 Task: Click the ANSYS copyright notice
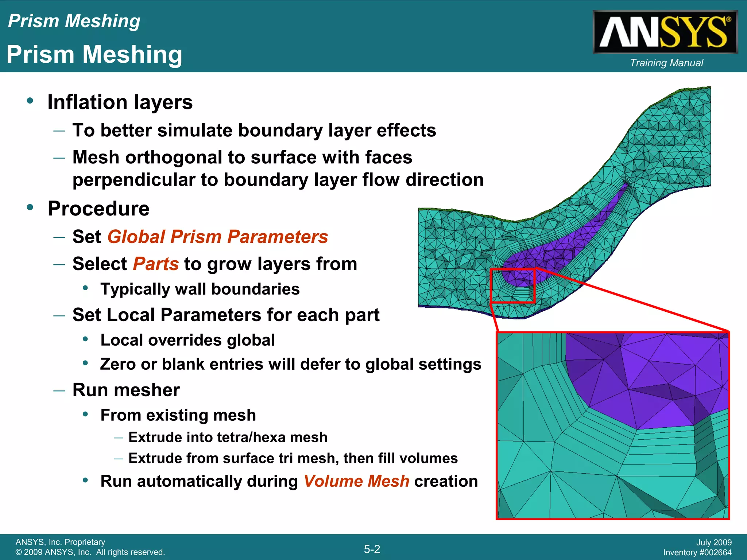90,552
